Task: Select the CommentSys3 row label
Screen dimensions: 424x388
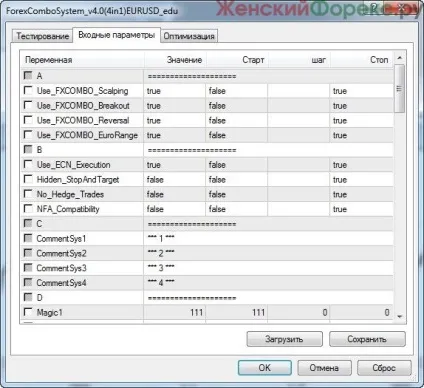Action: pos(61,268)
